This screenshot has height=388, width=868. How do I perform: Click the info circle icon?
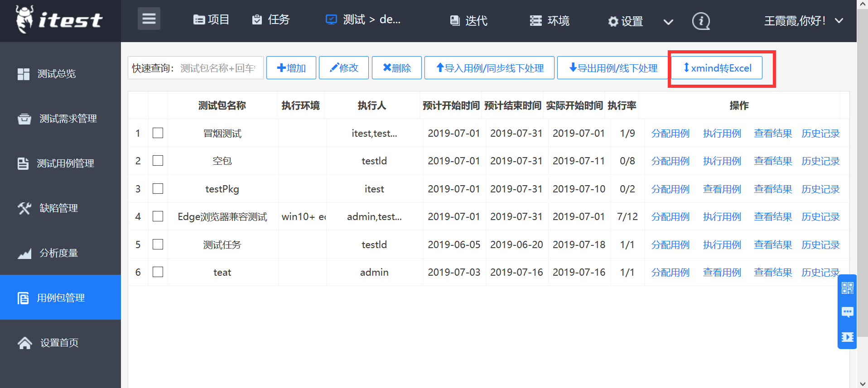point(701,21)
